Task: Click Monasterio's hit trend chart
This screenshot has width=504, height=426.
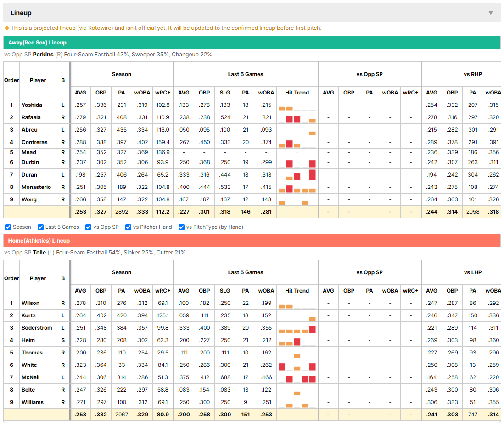Action: (x=297, y=187)
